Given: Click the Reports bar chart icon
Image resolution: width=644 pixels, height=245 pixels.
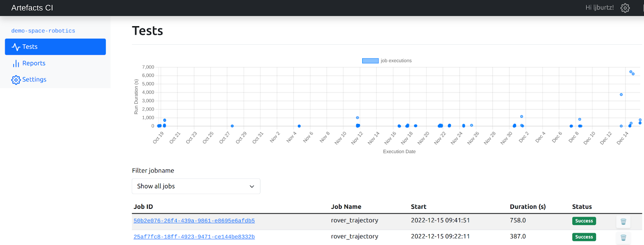Looking at the screenshot, I should 16,64.
